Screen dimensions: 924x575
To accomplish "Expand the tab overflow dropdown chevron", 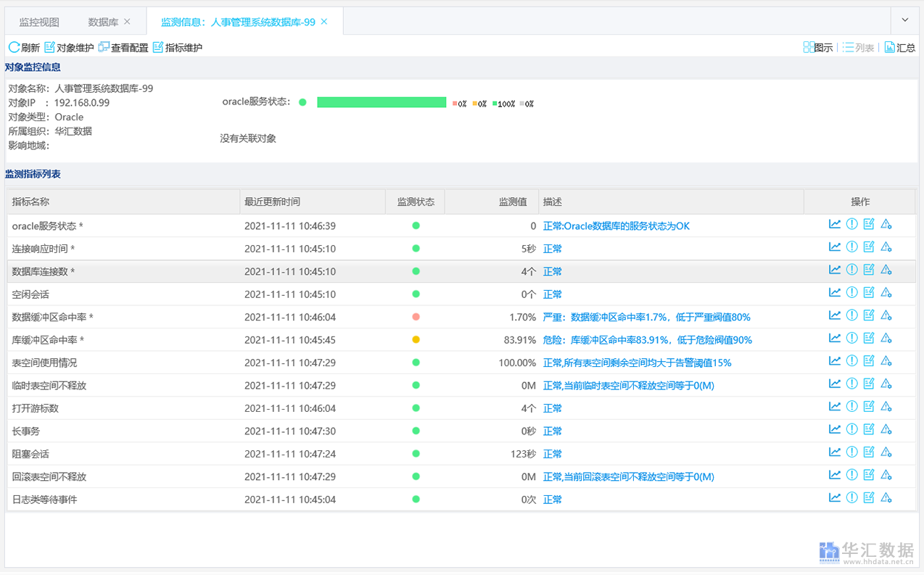I will pos(904,20).
